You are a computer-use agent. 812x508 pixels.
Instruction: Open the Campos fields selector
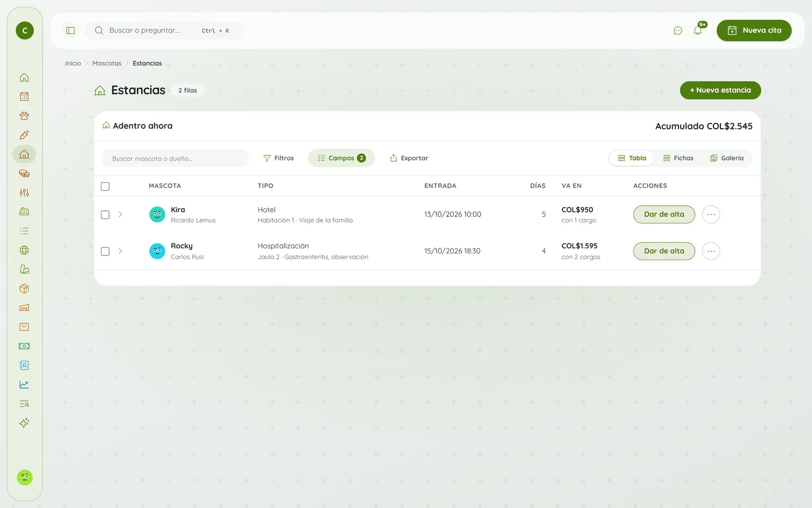coord(342,158)
